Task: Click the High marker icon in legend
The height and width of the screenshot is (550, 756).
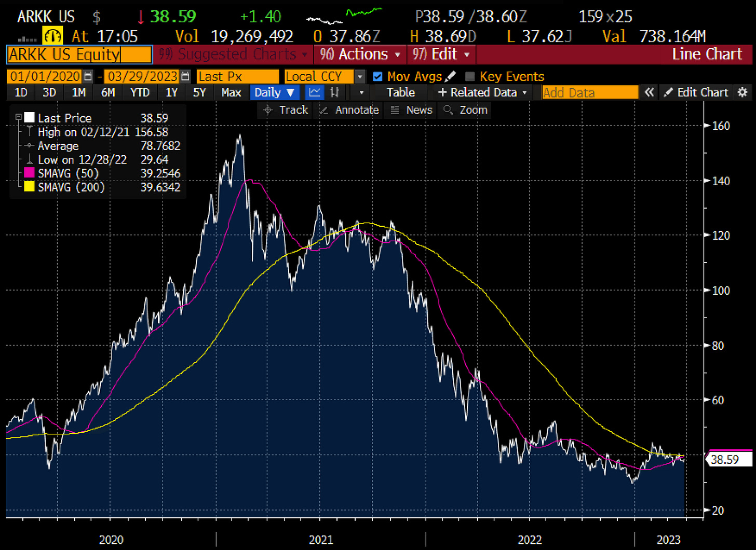Action: 30,132
